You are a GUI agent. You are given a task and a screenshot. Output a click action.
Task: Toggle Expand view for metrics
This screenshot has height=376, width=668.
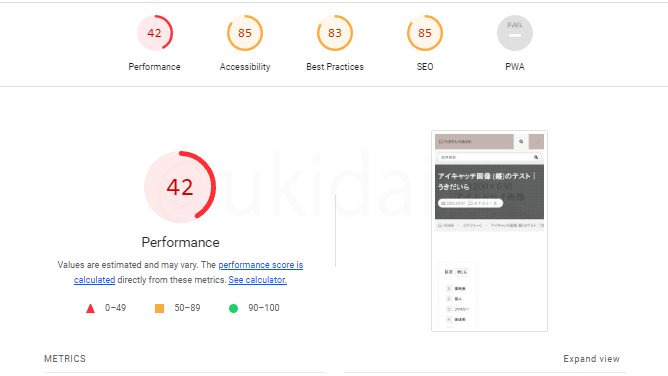(x=591, y=359)
